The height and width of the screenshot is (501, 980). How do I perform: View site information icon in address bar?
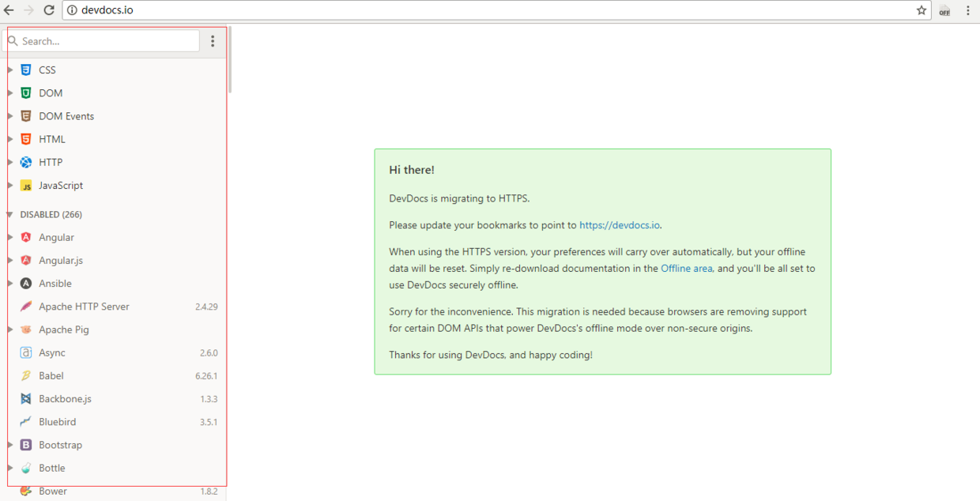pos(72,10)
